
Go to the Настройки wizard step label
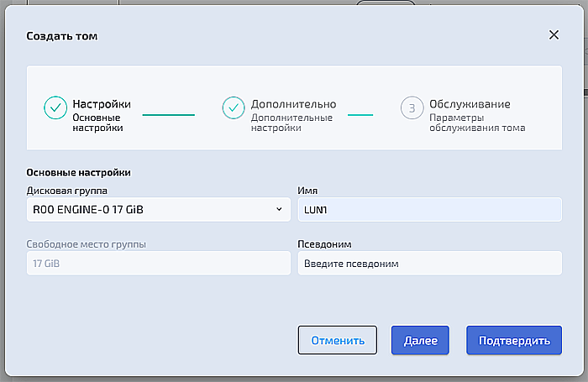(x=102, y=104)
